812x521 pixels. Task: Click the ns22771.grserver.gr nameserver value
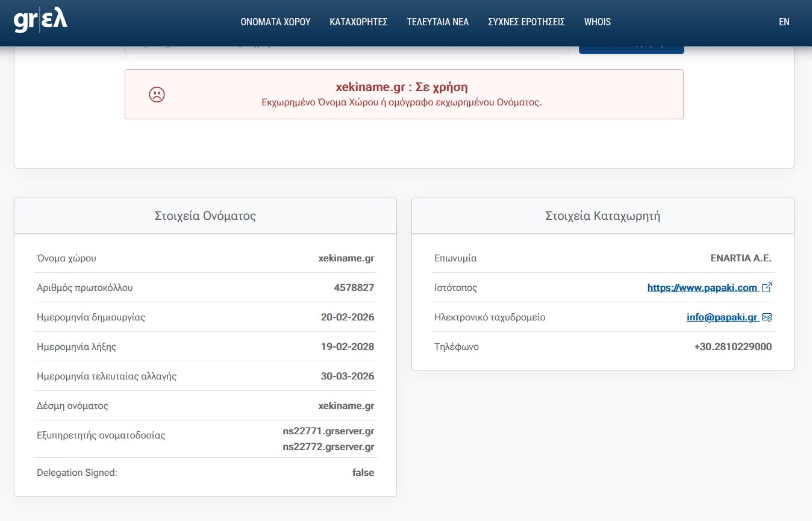(x=328, y=431)
